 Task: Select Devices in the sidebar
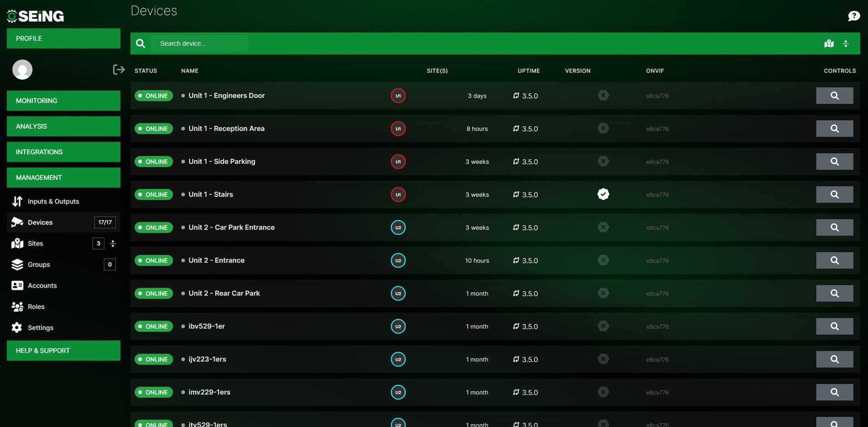pos(64,223)
